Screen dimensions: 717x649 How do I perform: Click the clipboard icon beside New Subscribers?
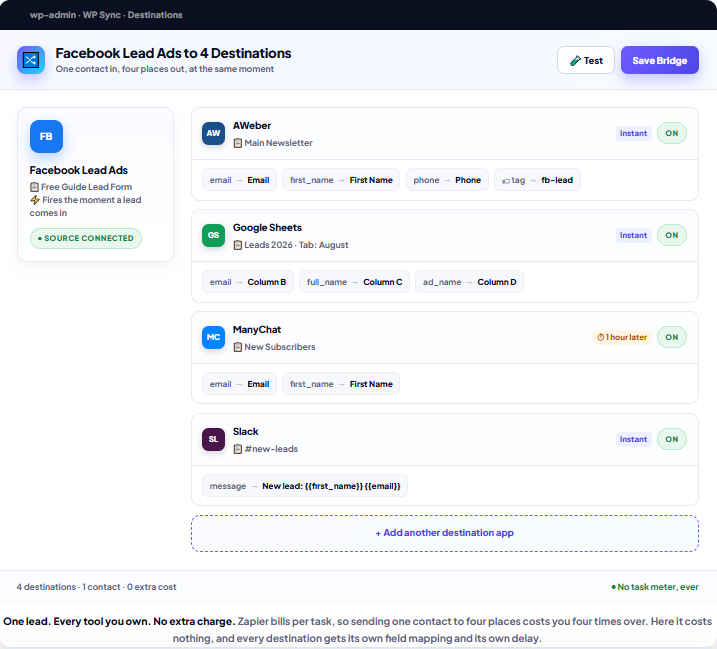(x=238, y=347)
